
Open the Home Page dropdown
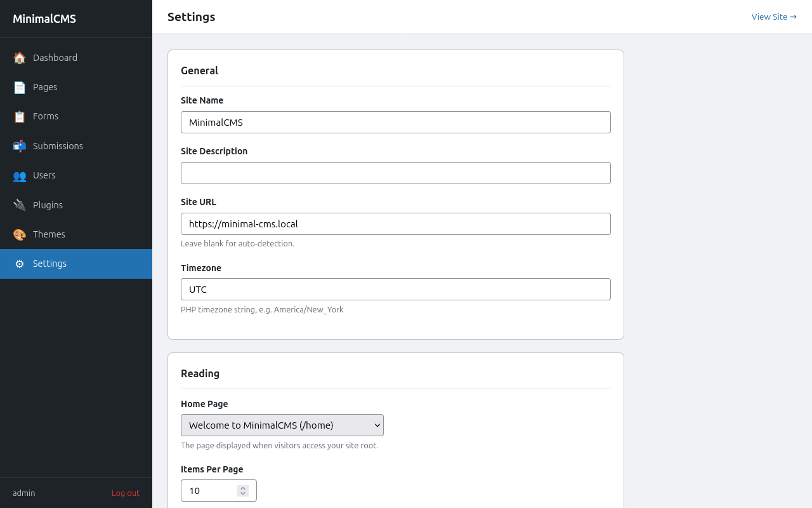pyautogui.click(x=282, y=425)
